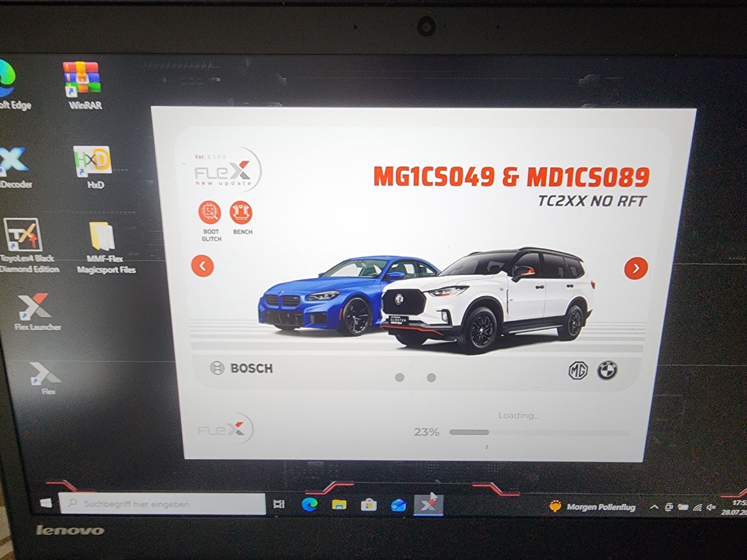747x560 pixels.
Task: Click the Bench mode icon
Action: coord(241,212)
